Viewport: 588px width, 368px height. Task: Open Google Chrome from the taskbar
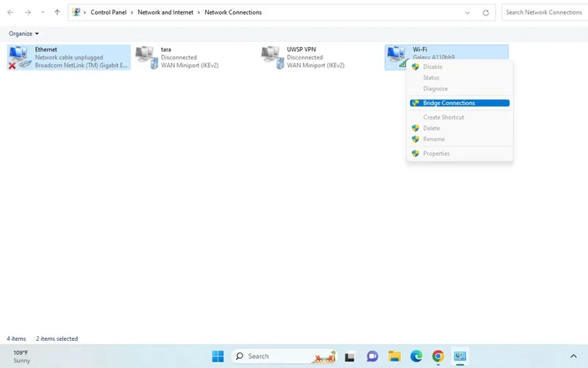(438, 356)
